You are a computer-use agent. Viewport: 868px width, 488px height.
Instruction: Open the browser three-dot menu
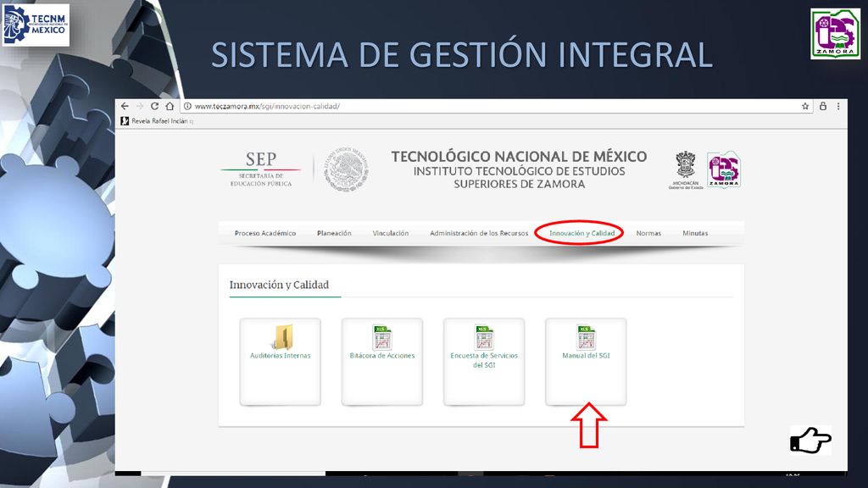[838, 106]
